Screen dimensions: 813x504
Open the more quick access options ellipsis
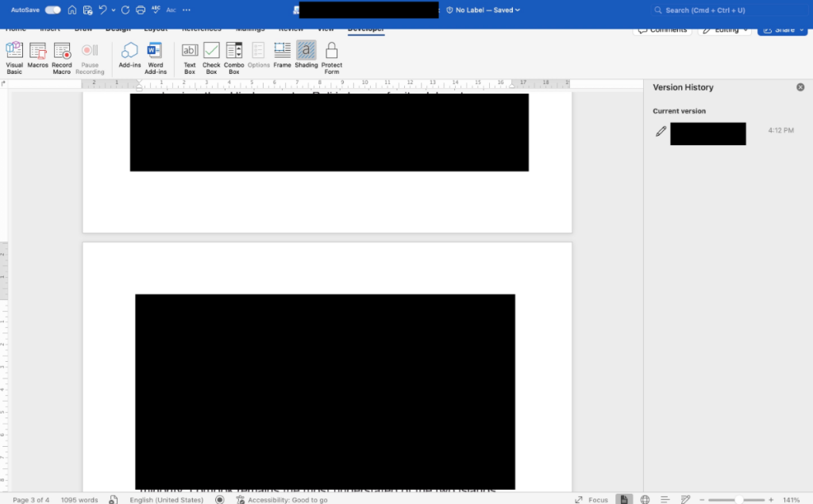pyautogui.click(x=187, y=10)
